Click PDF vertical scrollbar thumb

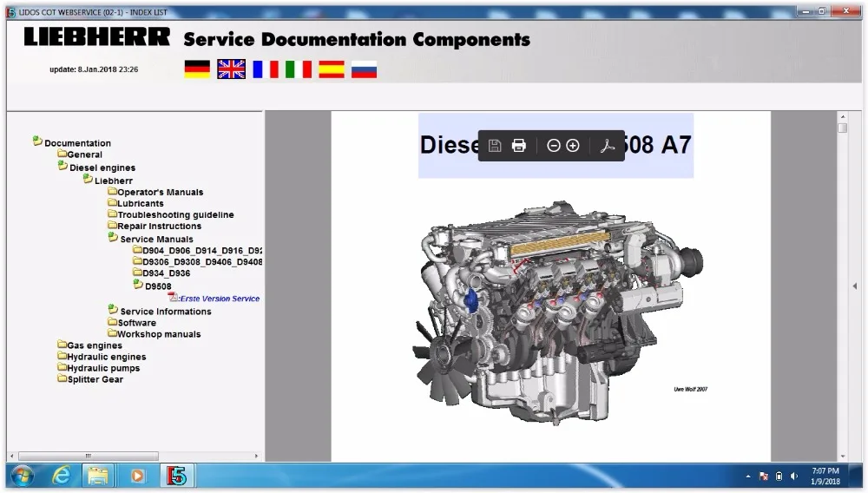[x=843, y=128]
